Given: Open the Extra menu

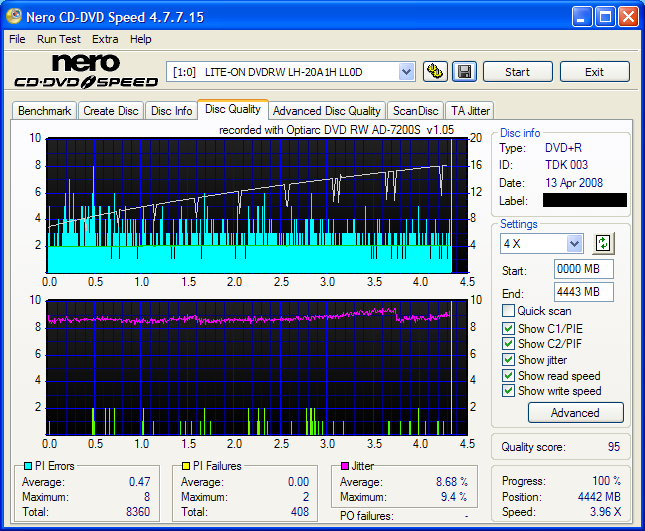Looking at the screenshot, I should [105, 39].
